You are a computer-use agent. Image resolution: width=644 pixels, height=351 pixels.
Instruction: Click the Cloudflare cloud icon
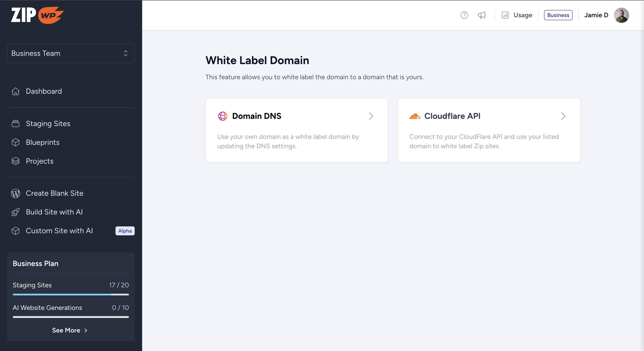click(x=414, y=116)
